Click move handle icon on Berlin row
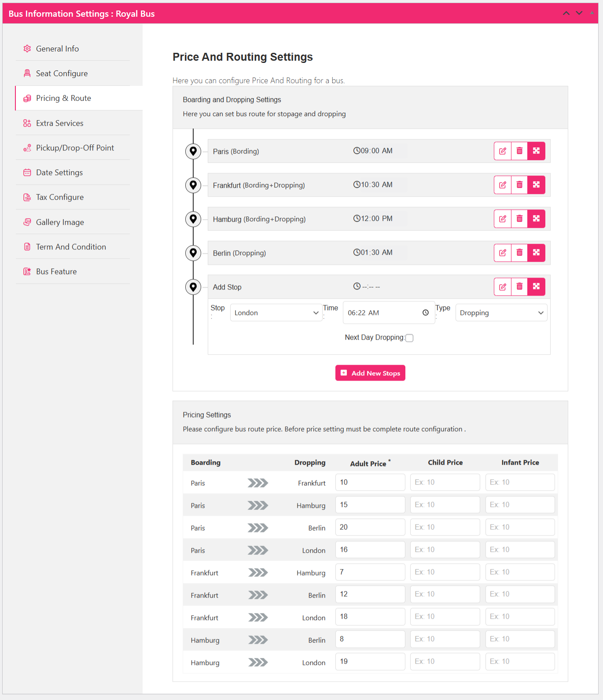This screenshot has height=700, width=603. tap(536, 253)
